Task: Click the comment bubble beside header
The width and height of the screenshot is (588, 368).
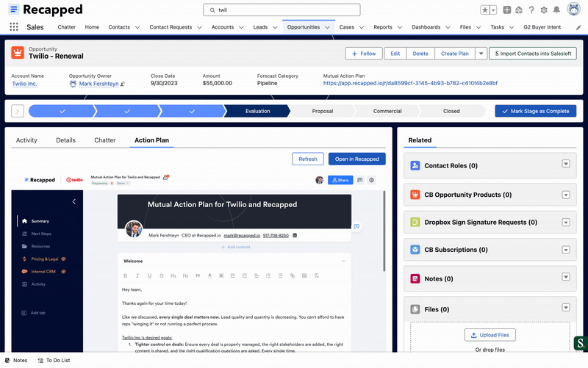Action: [x=356, y=226]
